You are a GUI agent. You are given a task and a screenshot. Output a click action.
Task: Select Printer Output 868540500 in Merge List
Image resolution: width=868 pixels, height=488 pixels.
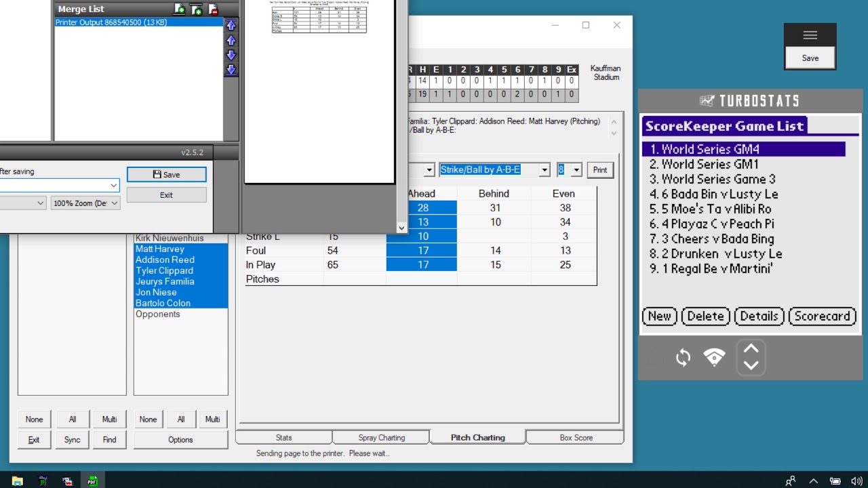(x=138, y=22)
